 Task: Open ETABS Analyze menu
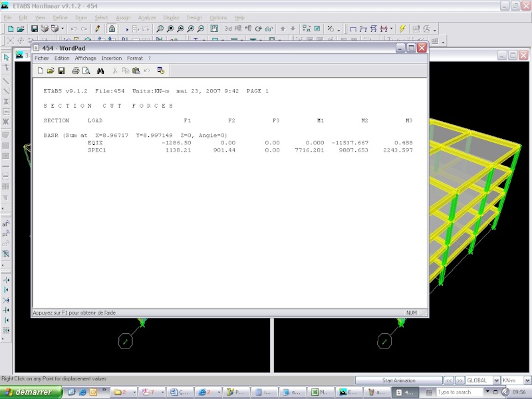pos(146,18)
